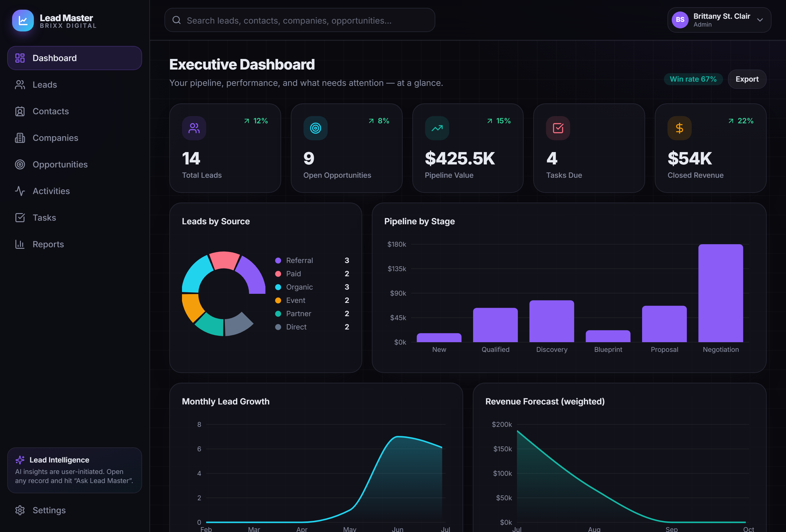The image size is (786, 532).
Task: Click the 12% trend arrow icon
Action: pyautogui.click(x=247, y=121)
